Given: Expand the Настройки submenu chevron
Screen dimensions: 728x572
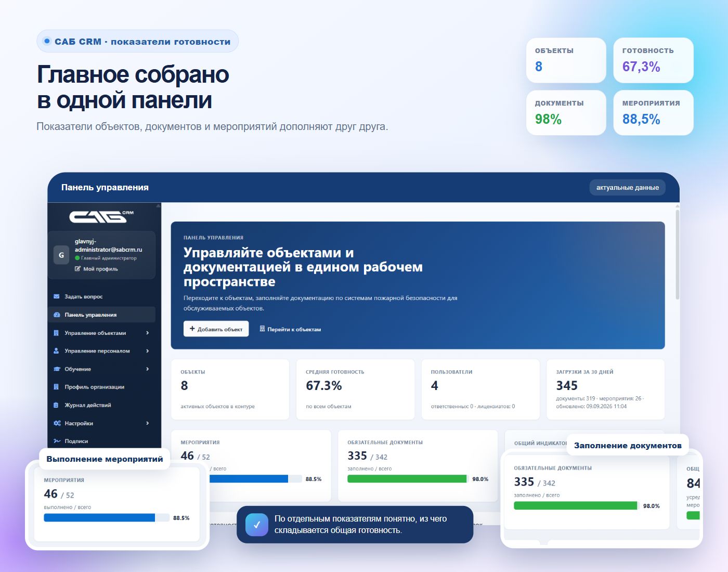Looking at the screenshot, I should (148, 423).
